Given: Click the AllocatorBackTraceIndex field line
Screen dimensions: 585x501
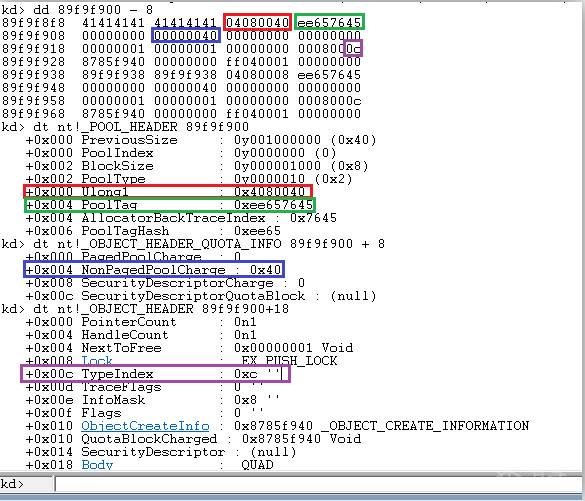Looking at the screenshot, I should 181,217.
